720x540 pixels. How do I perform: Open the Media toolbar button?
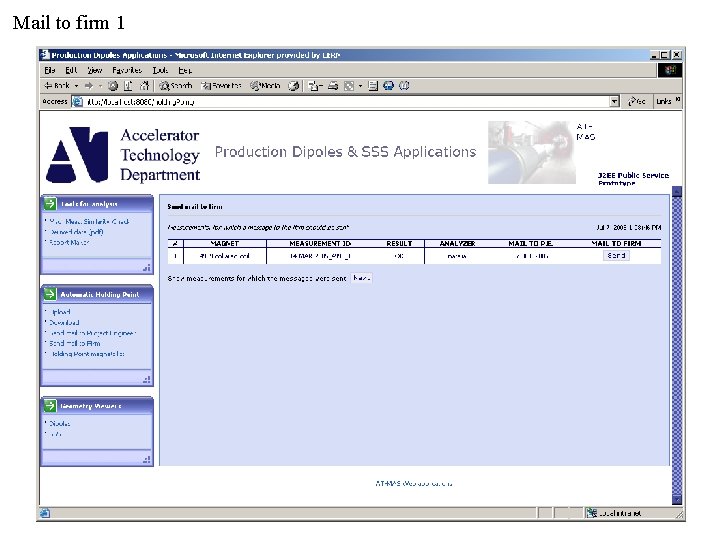[265, 86]
